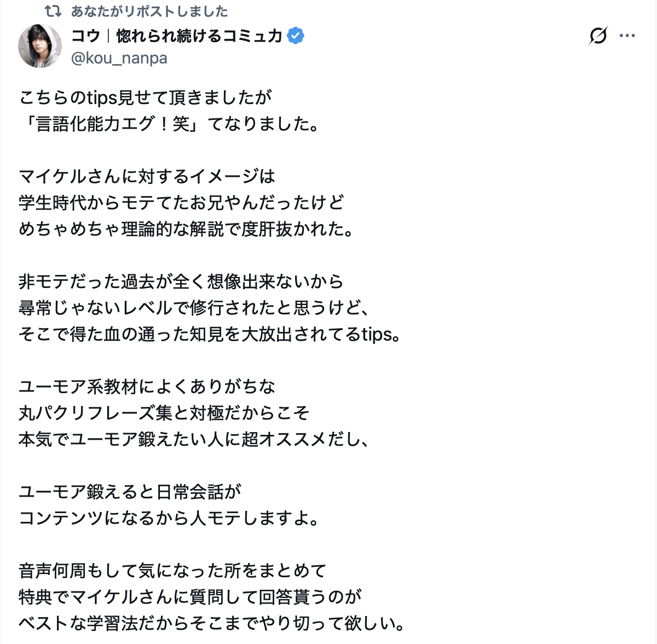657x644 pixels.
Task: Click the line starting "本気でユーモア鍛えたい人に"
Action: pos(194,439)
